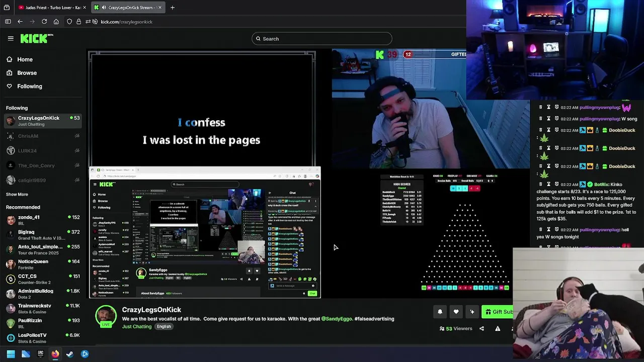644x362 pixels.
Task: Open Firefox tab list icon
Action: 7,8
